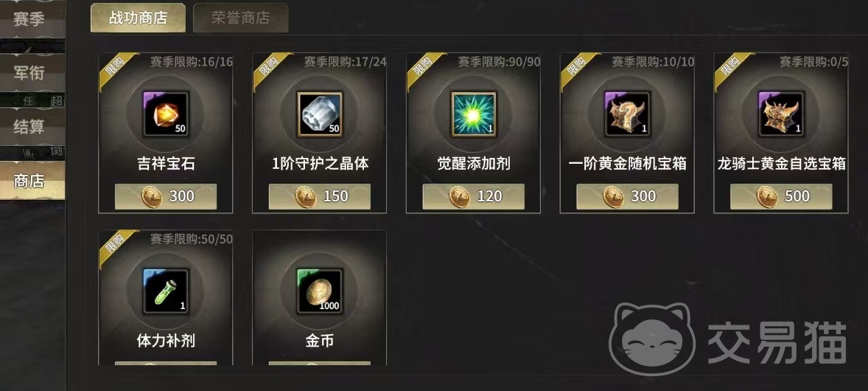Buy 吉祥宝石 for 300 coins
Image resolution: width=868 pixels, height=391 pixels.
pyautogui.click(x=166, y=196)
